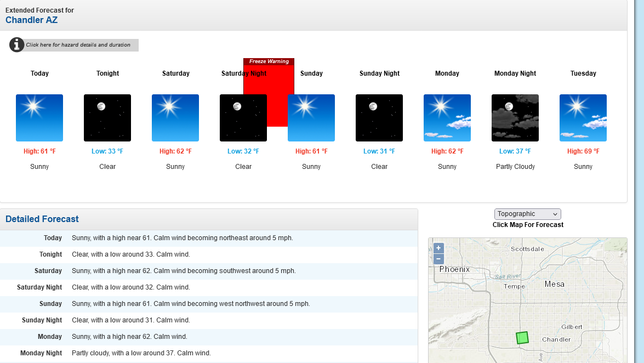Click 'Monday Night' detailed forecast row label
Screen dimensions: 644x363
click(41, 353)
